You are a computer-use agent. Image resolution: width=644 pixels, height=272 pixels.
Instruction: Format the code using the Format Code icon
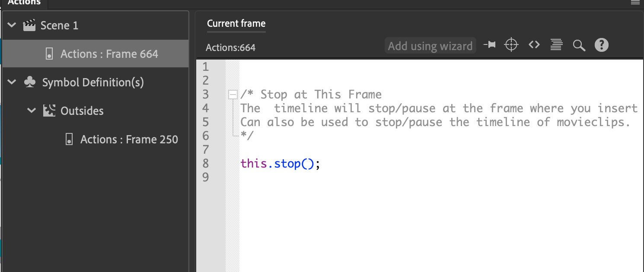click(556, 45)
